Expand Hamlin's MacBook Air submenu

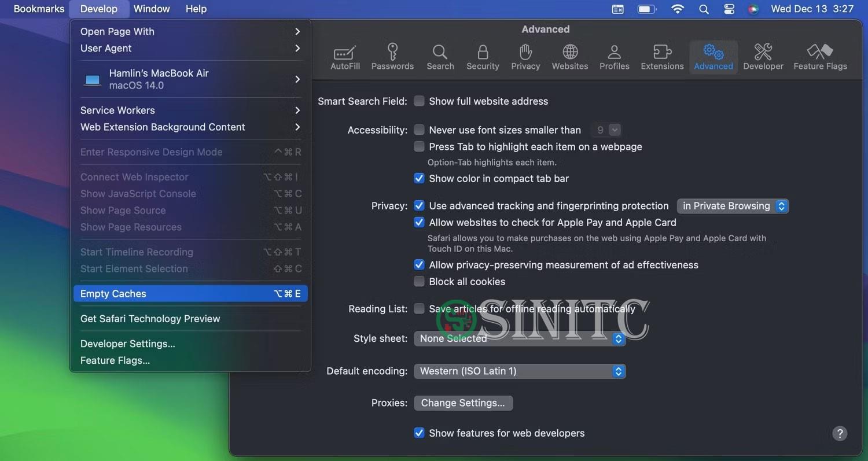click(x=190, y=79)
